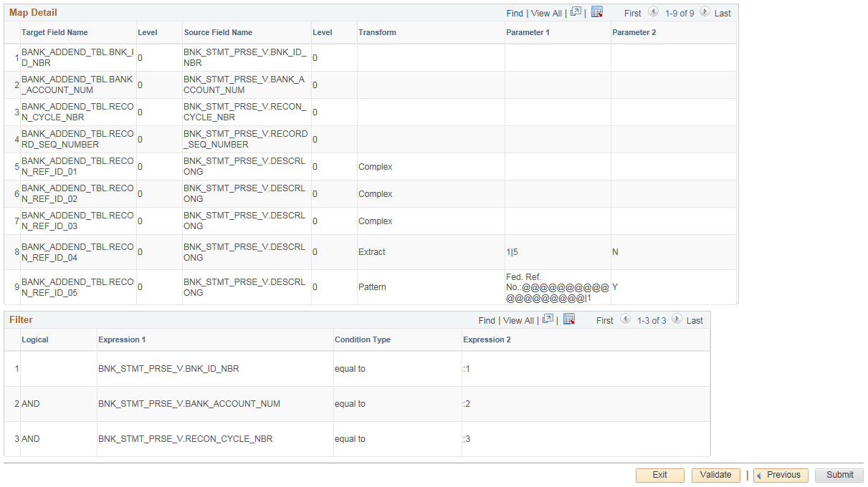Image resolution: width=868 pixels, height=487 pixels.
Task: Select BANK_ADDEND_TBL.RECON_REF_ID_01 target field cell
Action: pyautogui.click(x=77, y=166)
